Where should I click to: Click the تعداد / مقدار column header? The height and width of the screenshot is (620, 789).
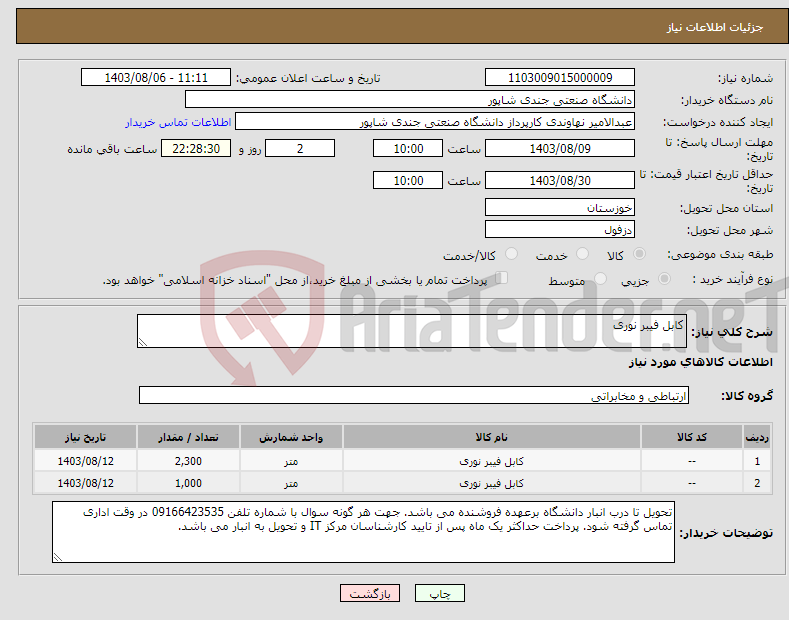click(x=188, y=437)
